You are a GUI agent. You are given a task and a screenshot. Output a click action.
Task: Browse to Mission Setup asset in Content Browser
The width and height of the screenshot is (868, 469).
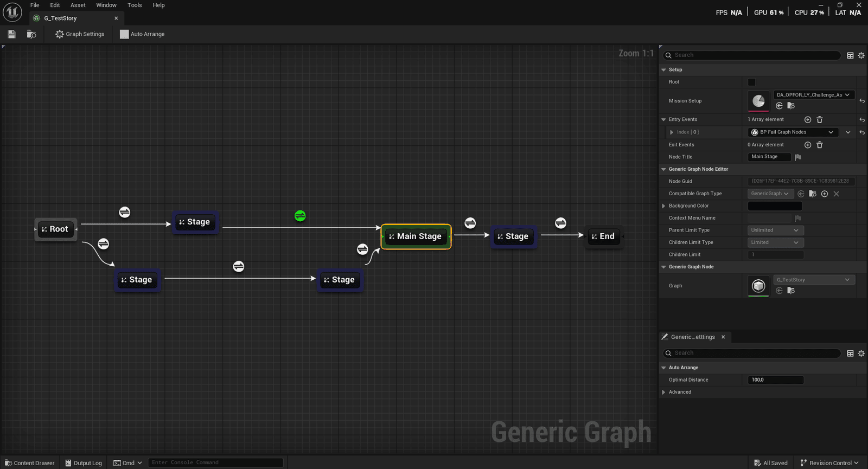(x=791, y=106)
